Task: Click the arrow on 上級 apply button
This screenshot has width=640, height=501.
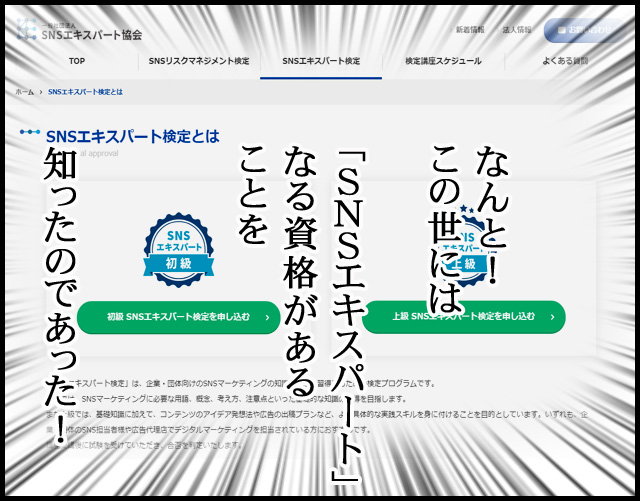Action: tap(549, 317)
